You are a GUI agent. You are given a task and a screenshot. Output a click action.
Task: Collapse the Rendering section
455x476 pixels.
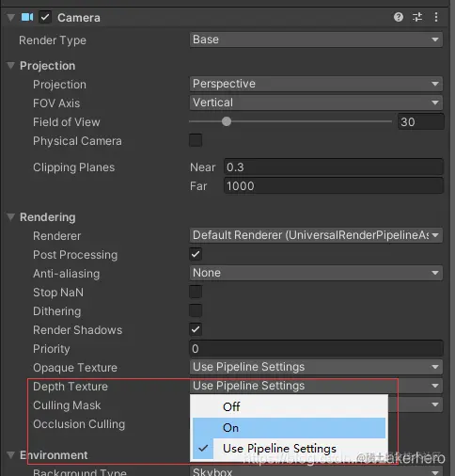click(11, 217)
